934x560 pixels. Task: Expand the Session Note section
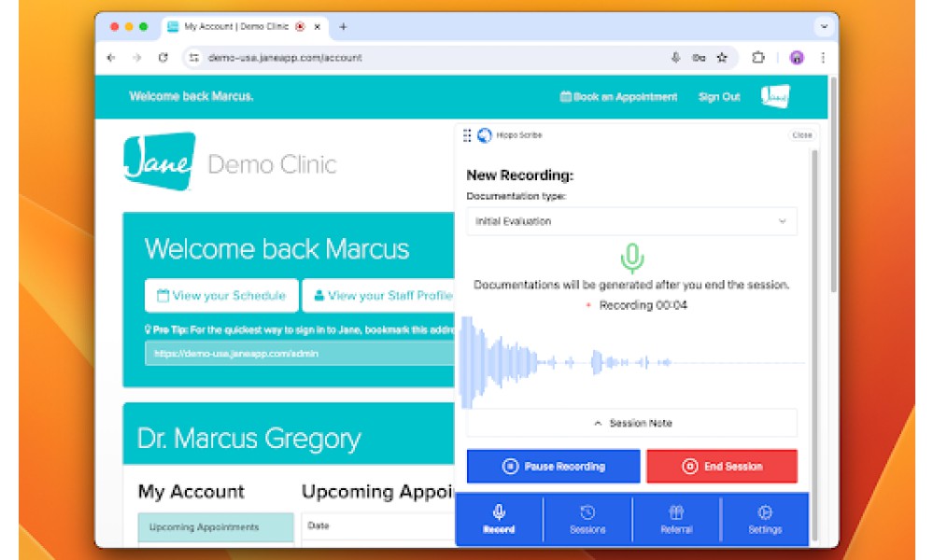tap(632, 423)
